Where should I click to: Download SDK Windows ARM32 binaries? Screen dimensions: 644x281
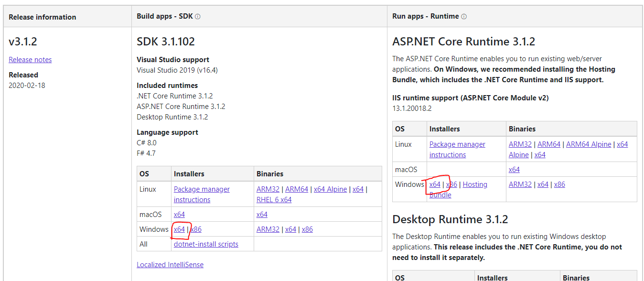tap(268, 229)
